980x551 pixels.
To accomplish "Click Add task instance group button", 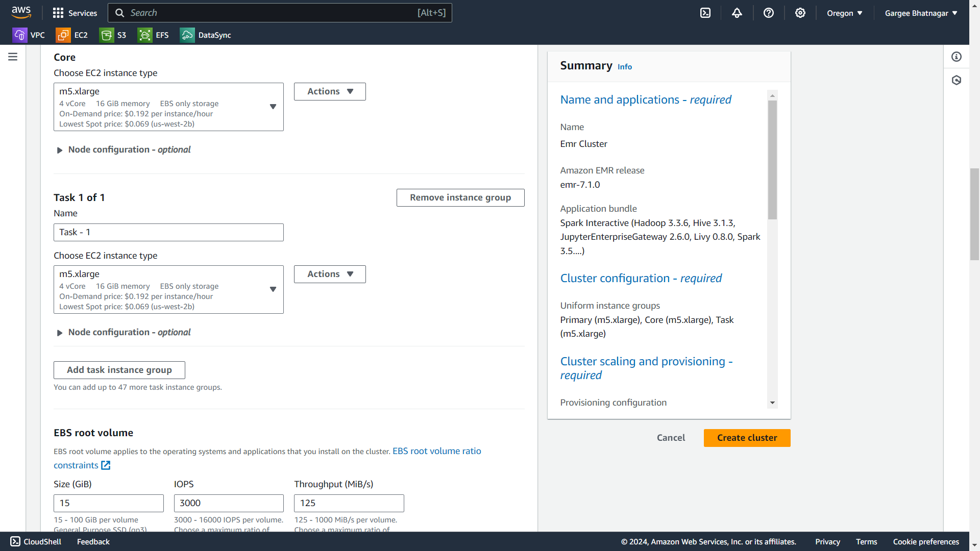I will tap(119, 370).
